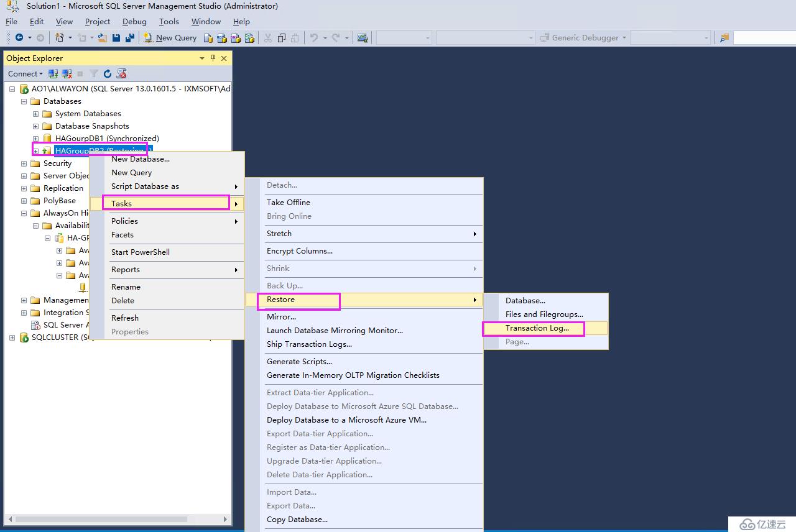Open the Debug menu
This screenshot has width=796, height=532.
click(x=134, y=21)
